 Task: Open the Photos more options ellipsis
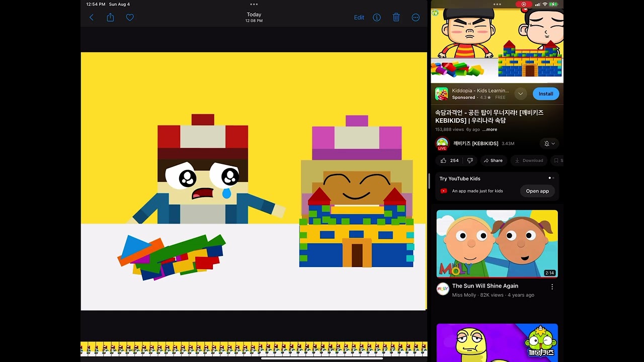[416, 18]
